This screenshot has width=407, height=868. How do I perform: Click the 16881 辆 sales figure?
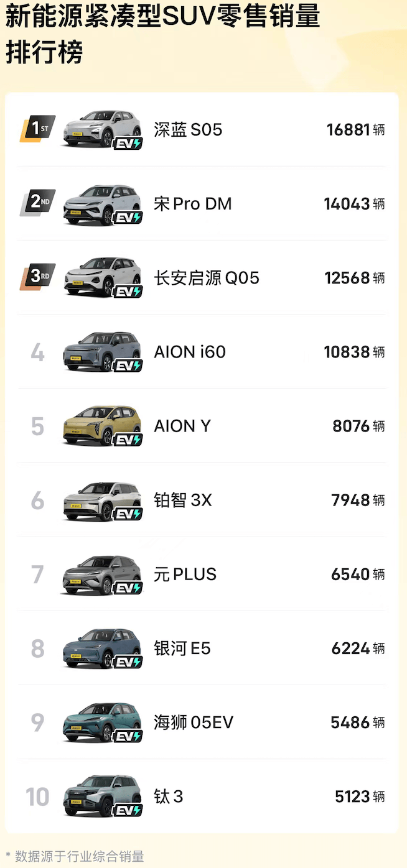(355, 130)
